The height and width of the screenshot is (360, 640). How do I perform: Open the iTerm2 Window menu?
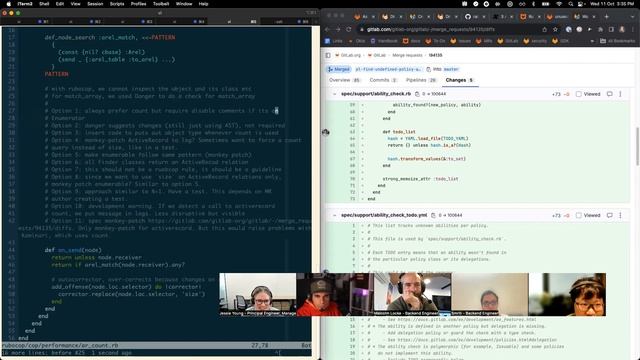(x=184, y=4)
